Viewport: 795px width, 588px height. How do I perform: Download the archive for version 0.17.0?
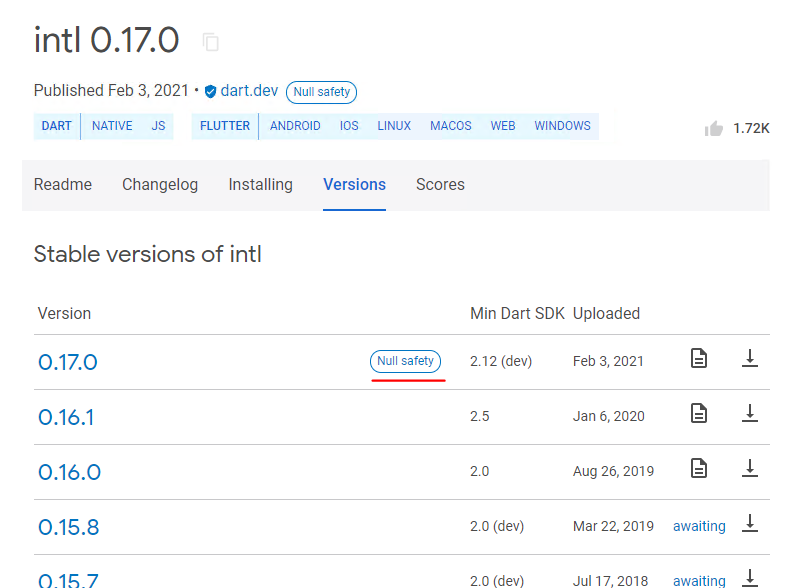tap(749, 358)
